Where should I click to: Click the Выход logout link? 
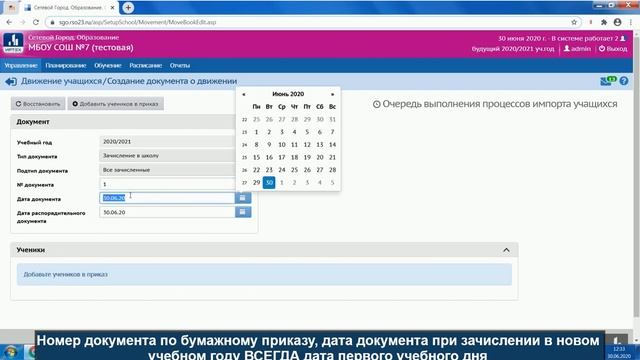pyautogui.click(x=613, y=49)
